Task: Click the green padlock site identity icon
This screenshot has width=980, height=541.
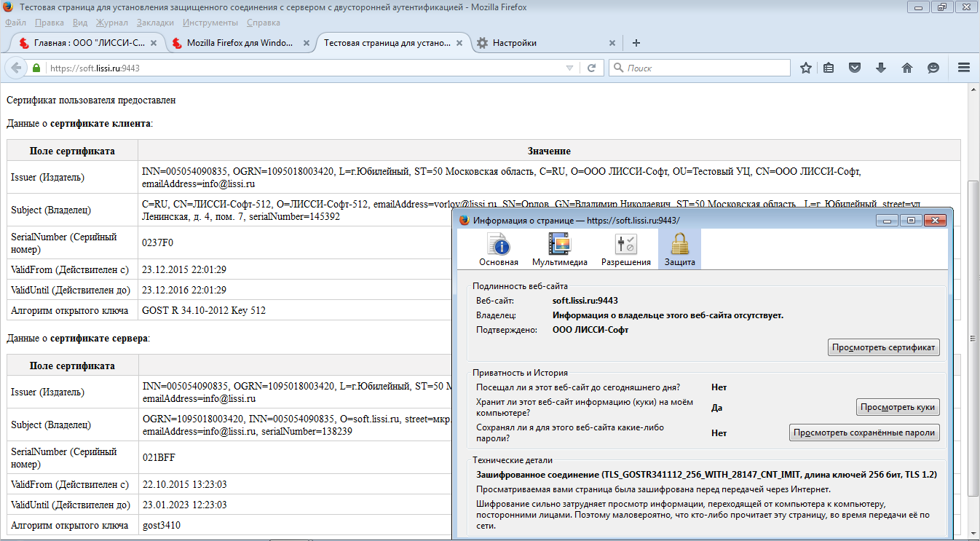Action: pyautogui.click(x=36, y=68)
